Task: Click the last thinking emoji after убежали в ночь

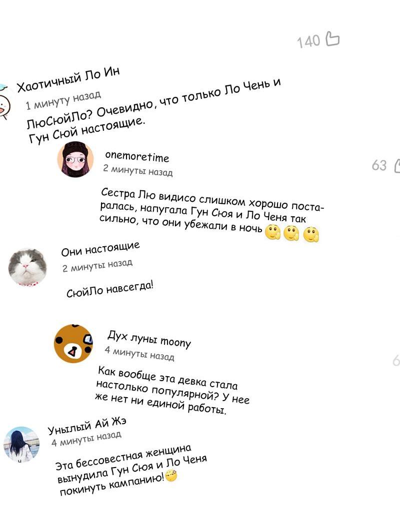Action: click(x=311, y=235)
